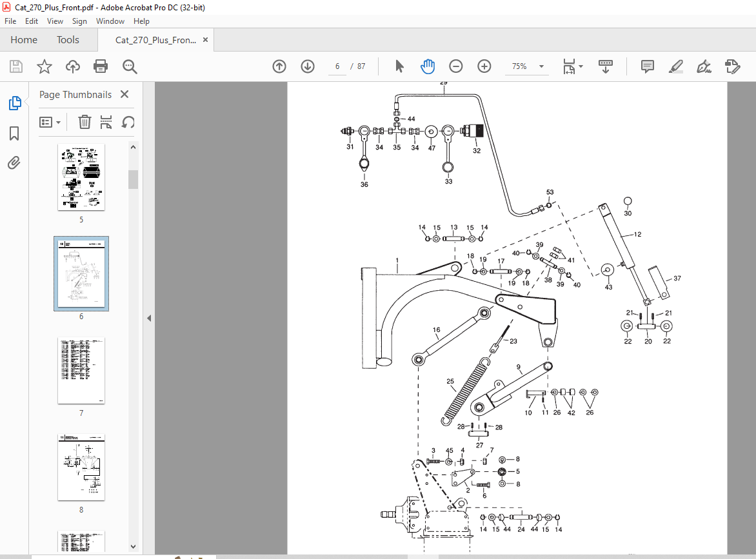Click the Fit page width icon
Screen dimensions: 756x559
(569, 66)
